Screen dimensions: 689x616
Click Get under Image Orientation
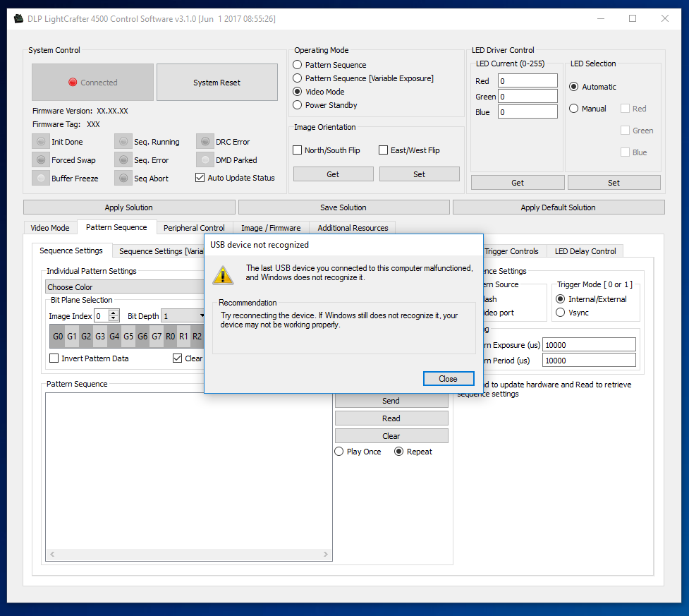pos(333,174)
